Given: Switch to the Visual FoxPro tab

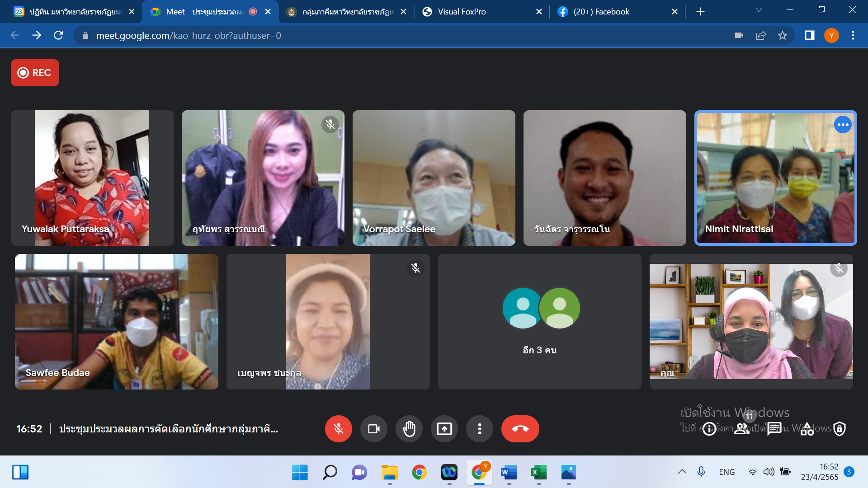Looking at the screenshot, I should point(461,12).
